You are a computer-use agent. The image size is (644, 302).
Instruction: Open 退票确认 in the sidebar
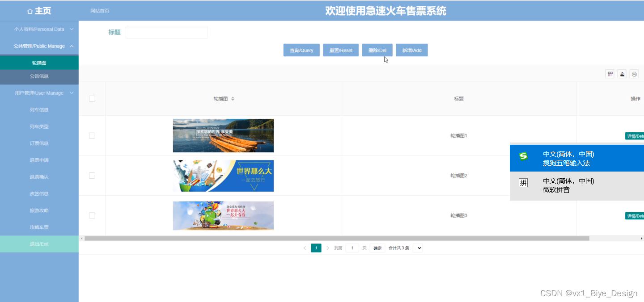tap(39, 177)
